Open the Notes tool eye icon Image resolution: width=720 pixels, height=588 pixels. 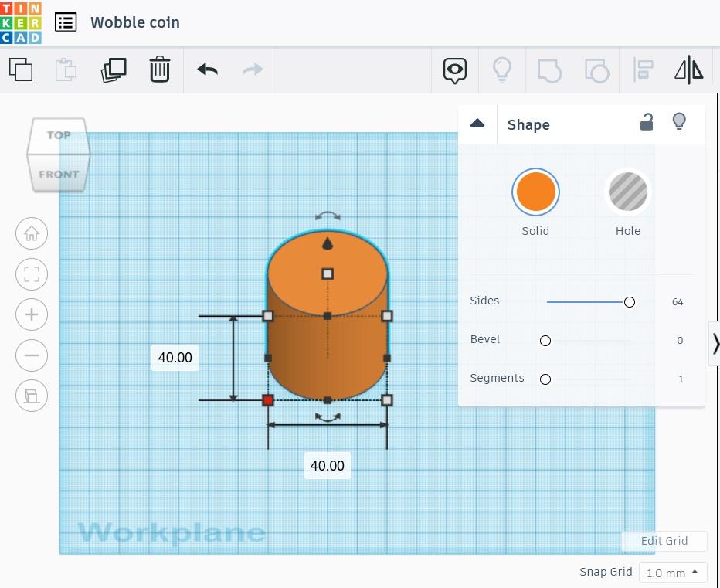[455, 70]
